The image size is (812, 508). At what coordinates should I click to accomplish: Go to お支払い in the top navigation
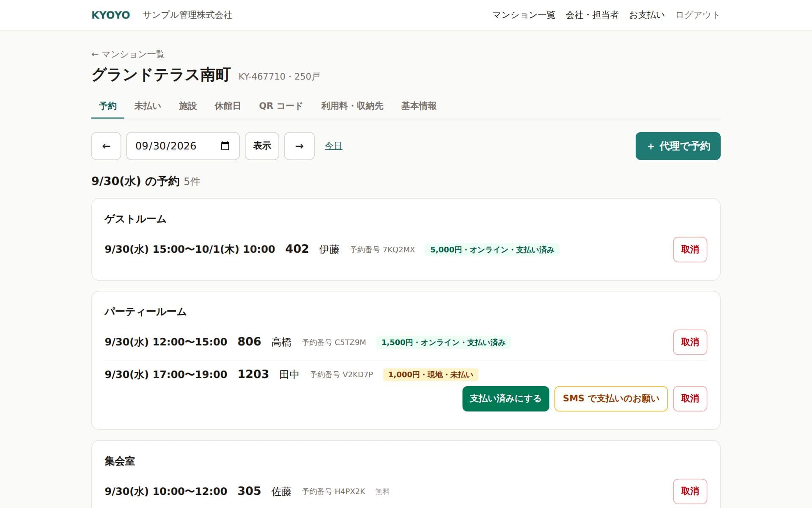(x=647, y=15)
